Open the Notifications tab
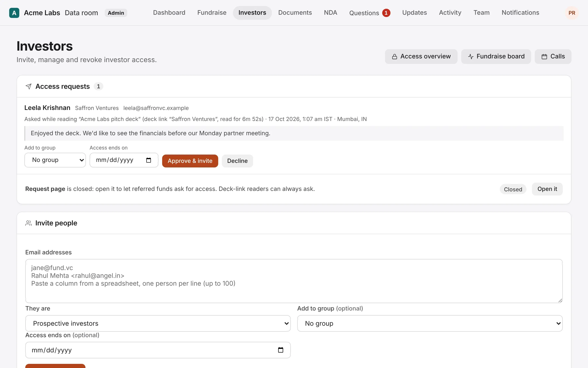 (x=520, y=13)
